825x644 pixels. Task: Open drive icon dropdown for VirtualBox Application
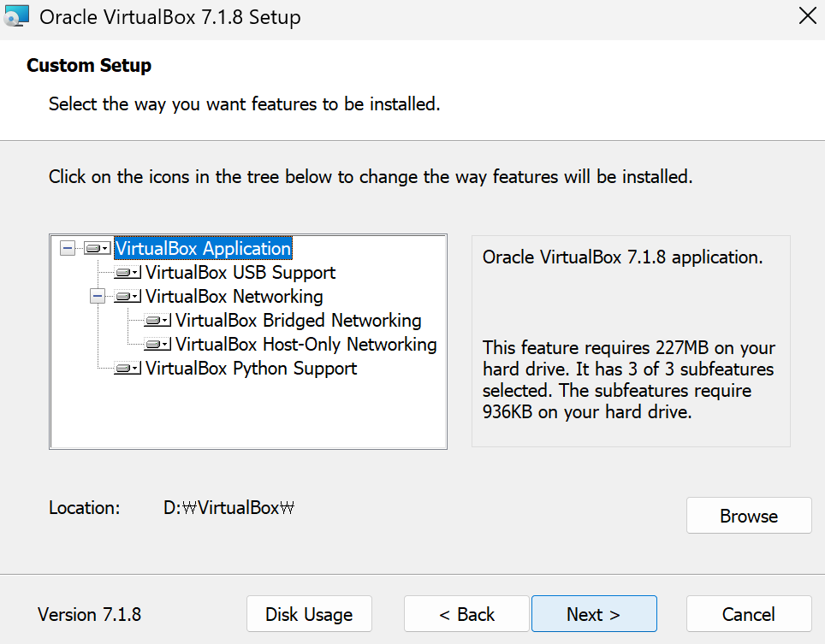coord(98,248)
